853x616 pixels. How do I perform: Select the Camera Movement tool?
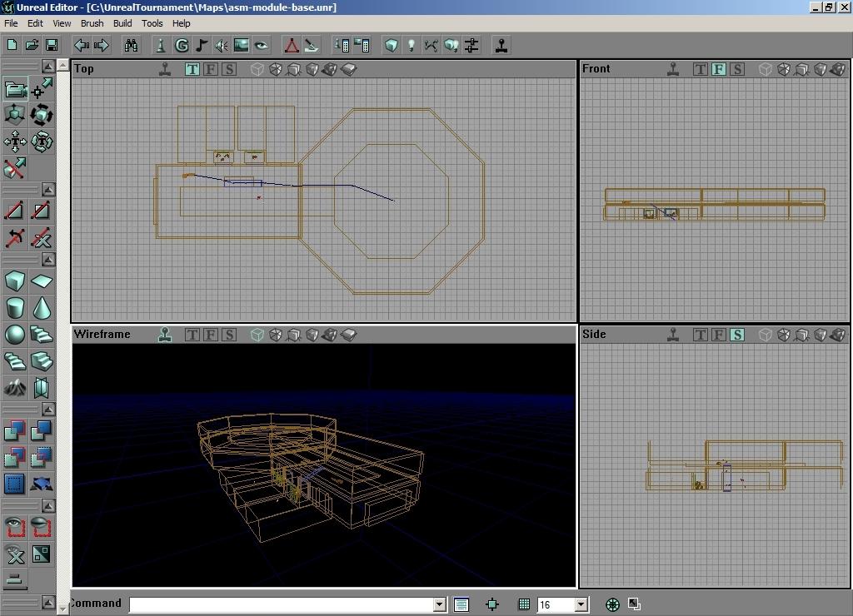[x=16, y=88]
